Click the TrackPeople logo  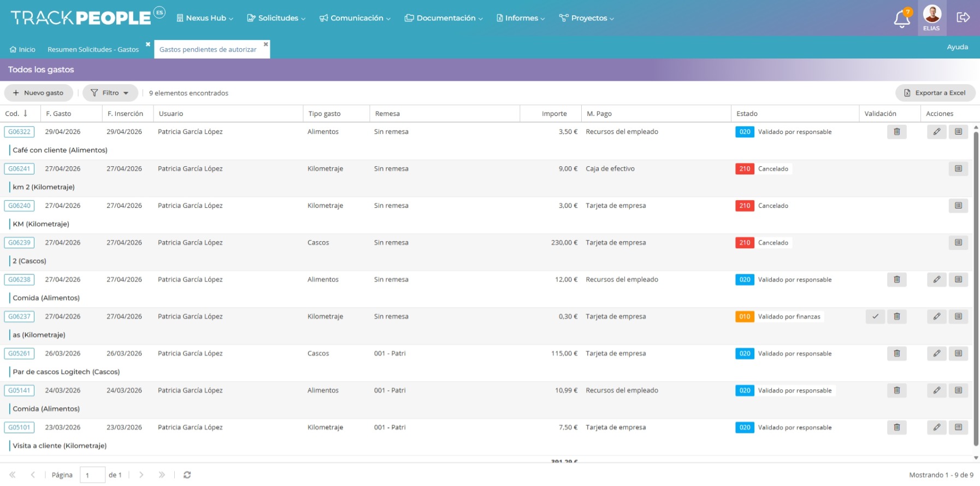tap(87, 17)
